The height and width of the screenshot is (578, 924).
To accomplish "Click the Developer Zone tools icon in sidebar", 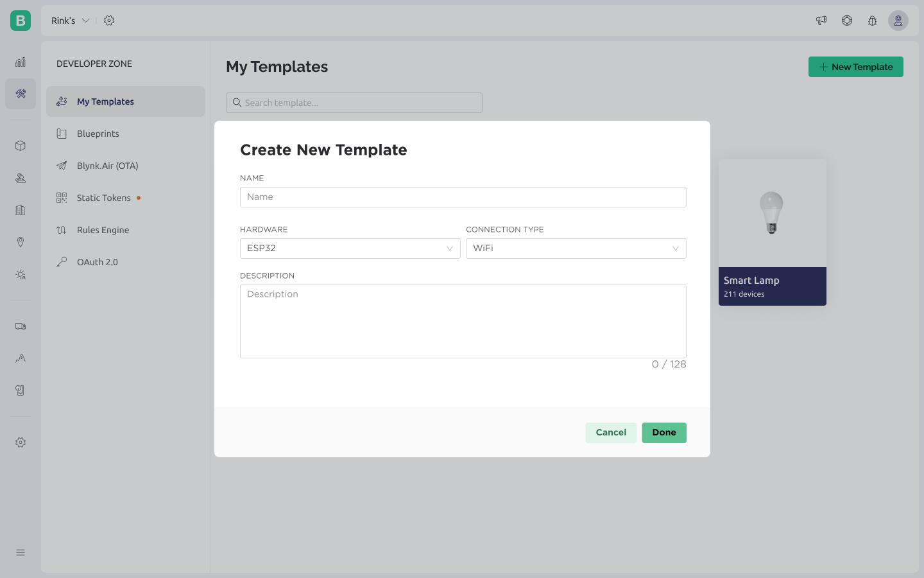I will [20, 94].
